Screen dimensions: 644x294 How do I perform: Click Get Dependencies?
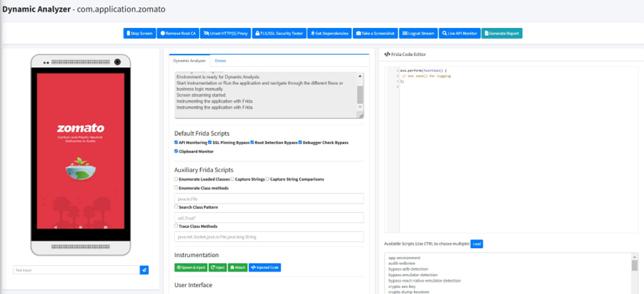click(x=329, y=34)
